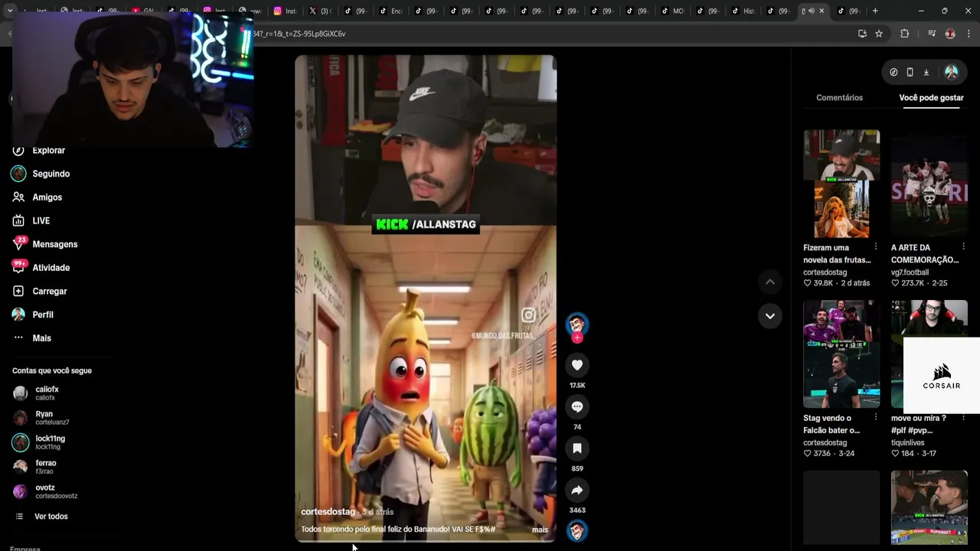Viewport: 980px width, 551px height.
Task: Open A ARTE DA COMEMORAÇÃO video thumbnail
Action: point(929,184)
